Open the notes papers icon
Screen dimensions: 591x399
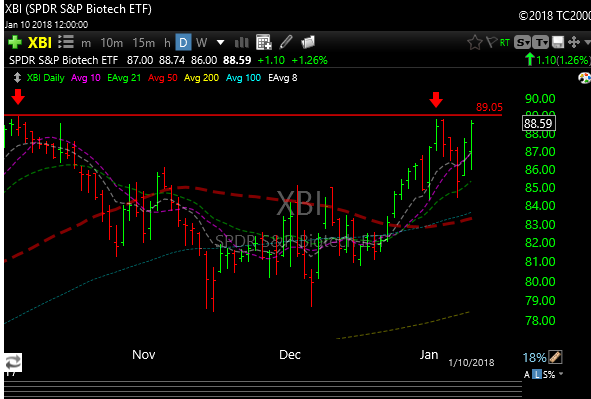tap(308, 42)
